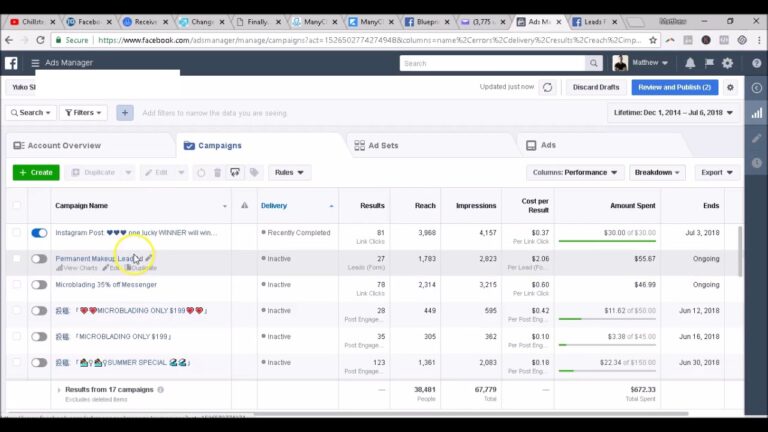This screenshot has height=432, width=768.
Task: Click the Facebook logo icon
Action: click(11, 63)
